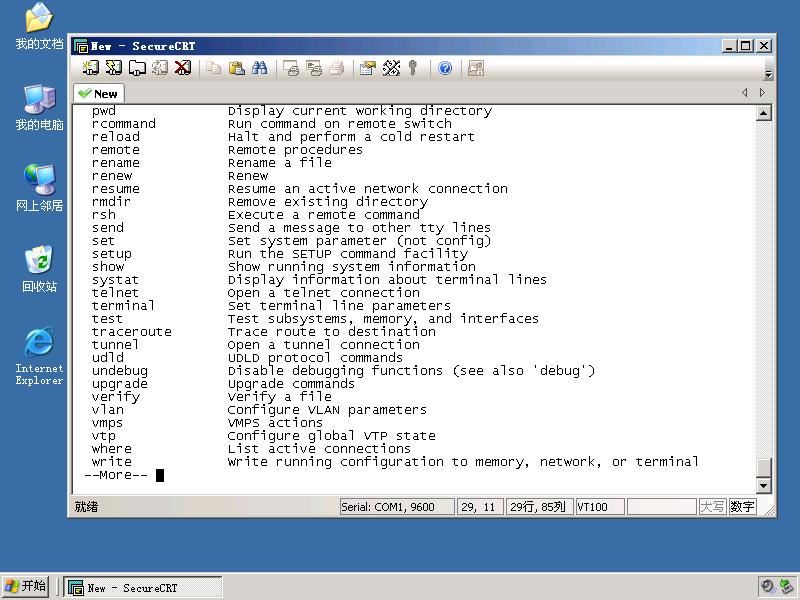Open Help with the blue question icon
The width and height of the screenshot is (800, 600).
[x=445, y=68]
